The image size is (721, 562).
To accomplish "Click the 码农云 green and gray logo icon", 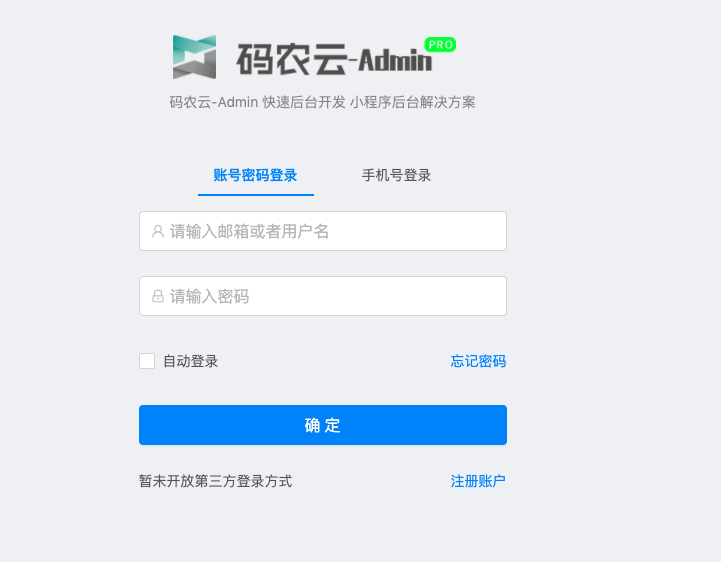I will pos(195,57).
